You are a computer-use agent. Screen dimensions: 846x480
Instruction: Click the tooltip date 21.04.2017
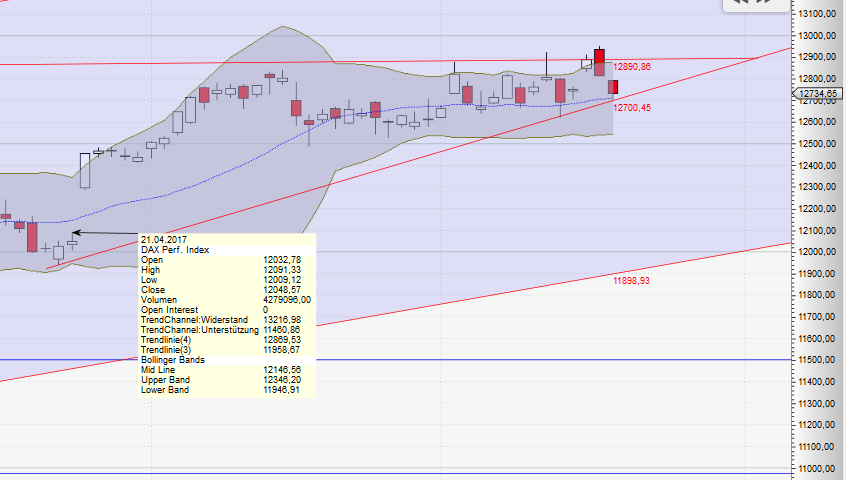163,240
